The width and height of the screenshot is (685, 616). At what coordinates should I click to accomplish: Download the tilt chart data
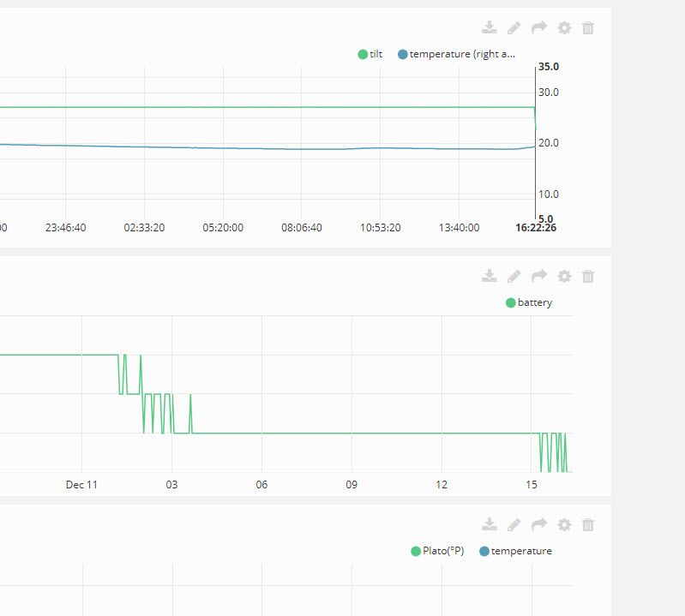click(489, 27)
